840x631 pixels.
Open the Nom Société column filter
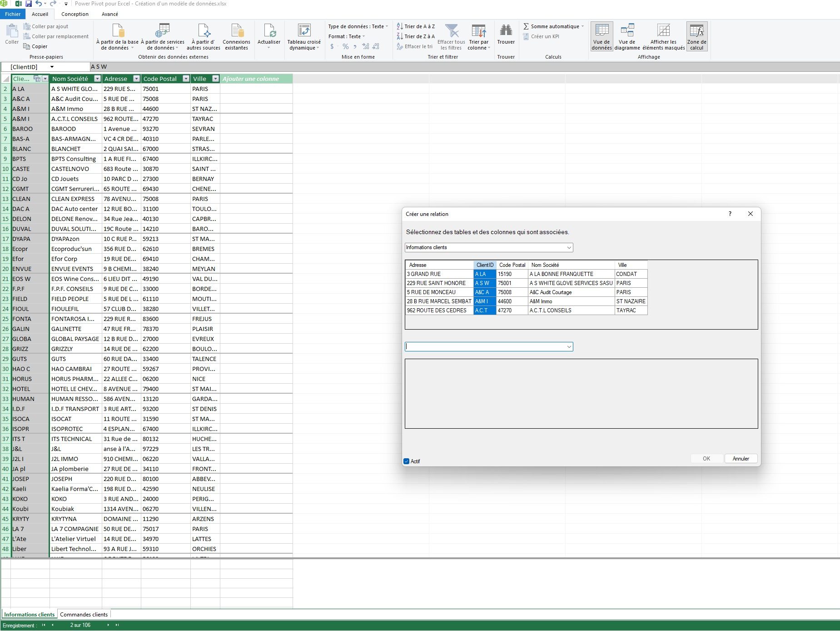[97, 79]
